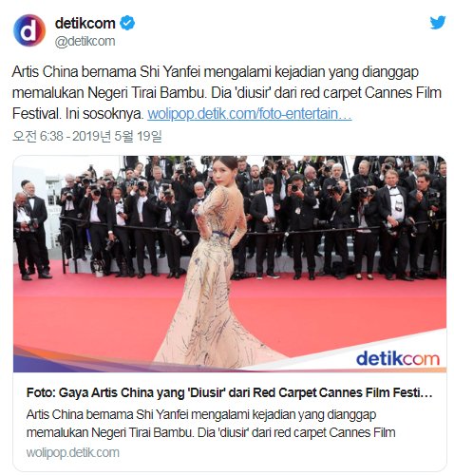This screenshot has height=476, width=454.
Task: Click the detikcom watermark logo on the photo
Action: click(x=398, y=358)
